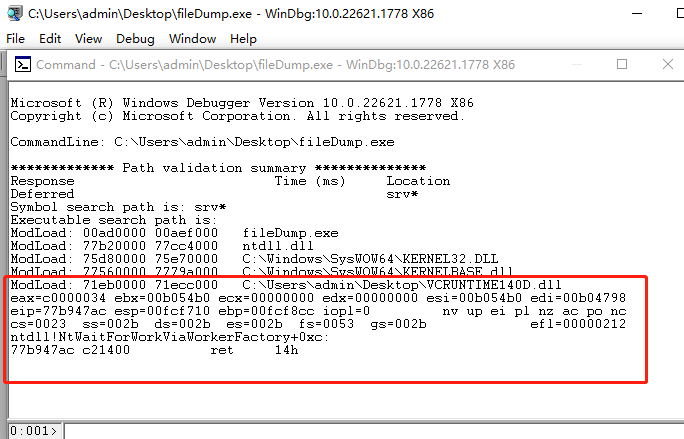Click the Microsoft Windows Debugger Version line
This screenshot has width=684, height=439.
pyautogui.click(x=242, y=103)
